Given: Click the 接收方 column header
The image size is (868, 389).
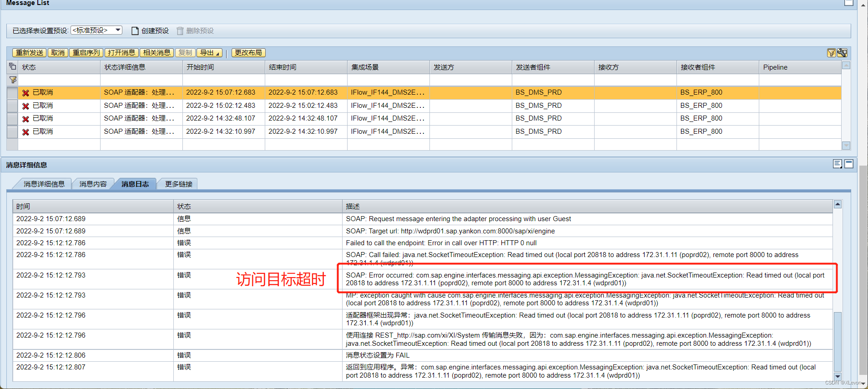Looking at the screenshot, I should (x=635, y=67).
